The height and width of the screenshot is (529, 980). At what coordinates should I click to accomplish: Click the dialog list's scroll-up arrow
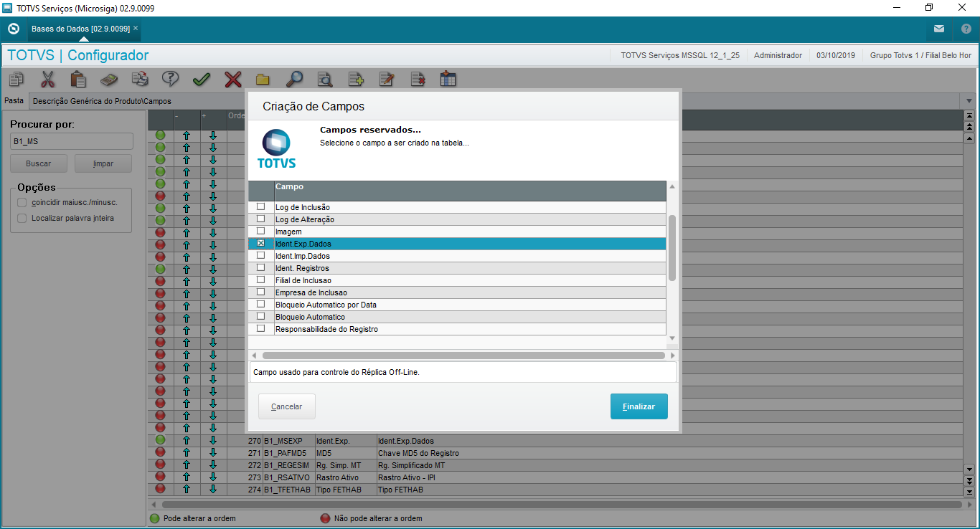click(x=672, y=186)
